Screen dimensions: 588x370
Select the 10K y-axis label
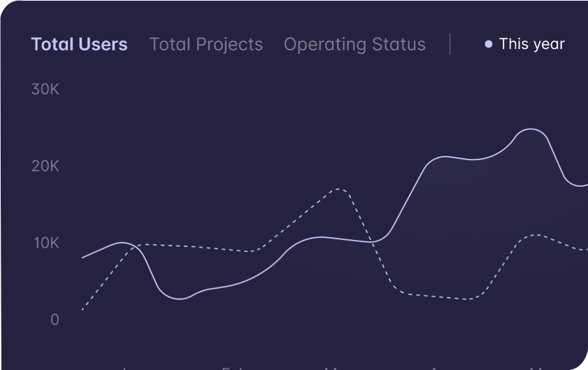[x=45, y=243]
